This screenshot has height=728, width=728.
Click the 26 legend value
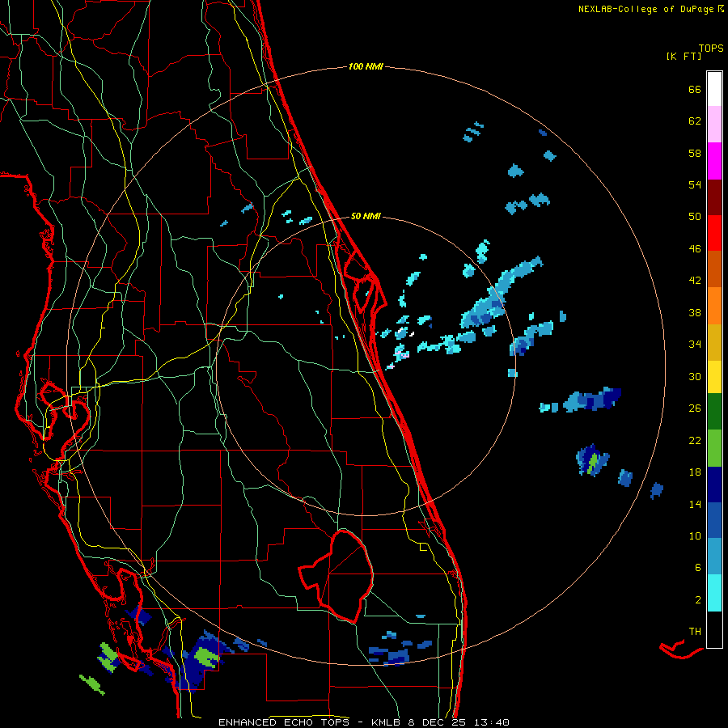pos(695,408)
